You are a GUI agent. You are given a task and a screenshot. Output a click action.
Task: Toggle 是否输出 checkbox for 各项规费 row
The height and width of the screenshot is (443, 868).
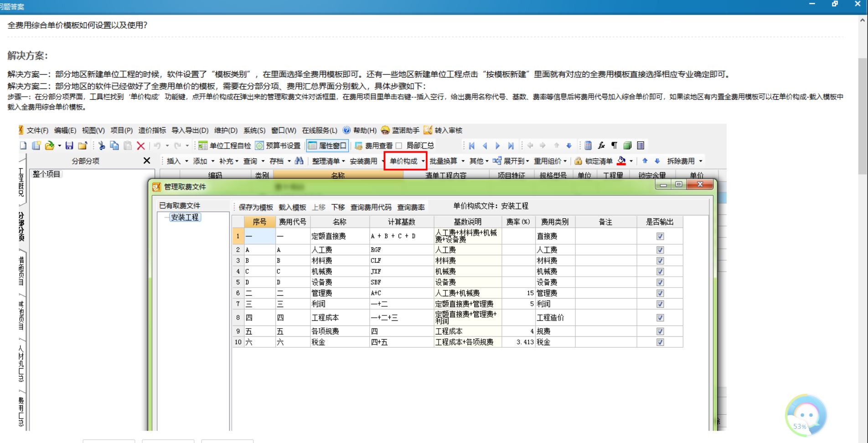(660, 331)
